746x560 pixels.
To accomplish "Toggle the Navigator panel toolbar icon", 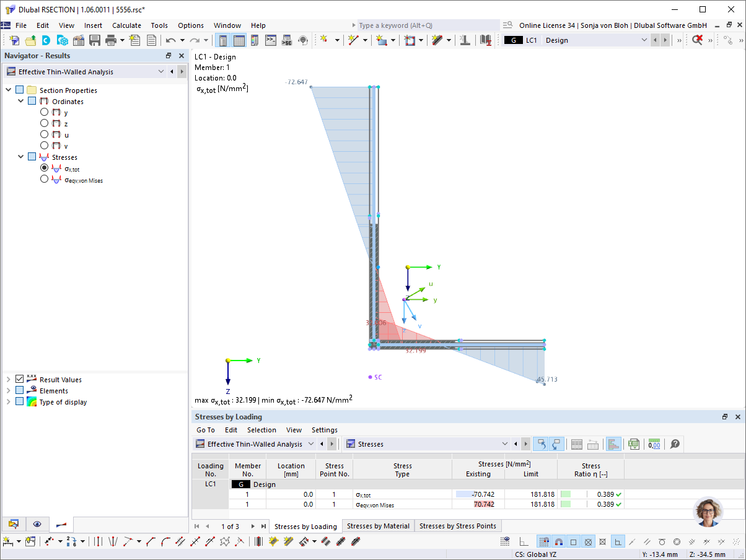I will pyautogui.click(x=223, y=40).
